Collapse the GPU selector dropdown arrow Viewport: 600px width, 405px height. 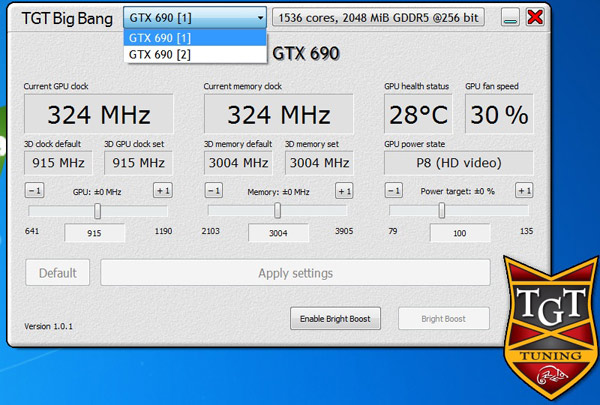[259, 17]
